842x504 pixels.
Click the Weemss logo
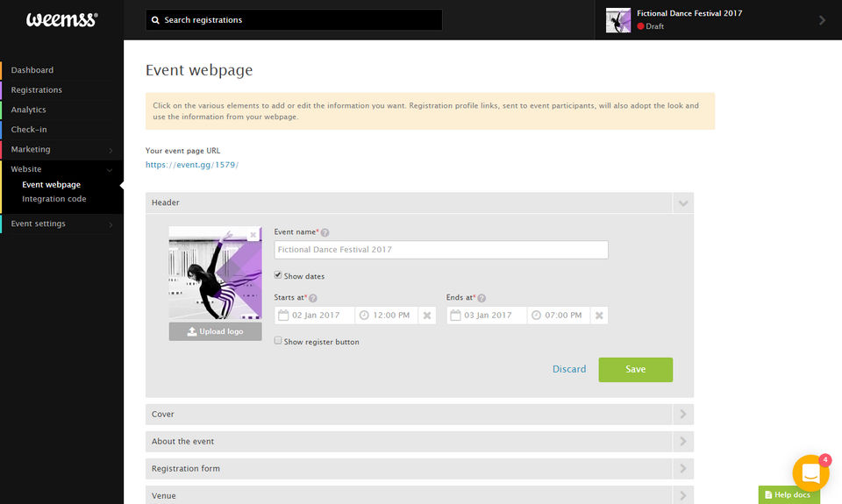[x=61, y=20]
